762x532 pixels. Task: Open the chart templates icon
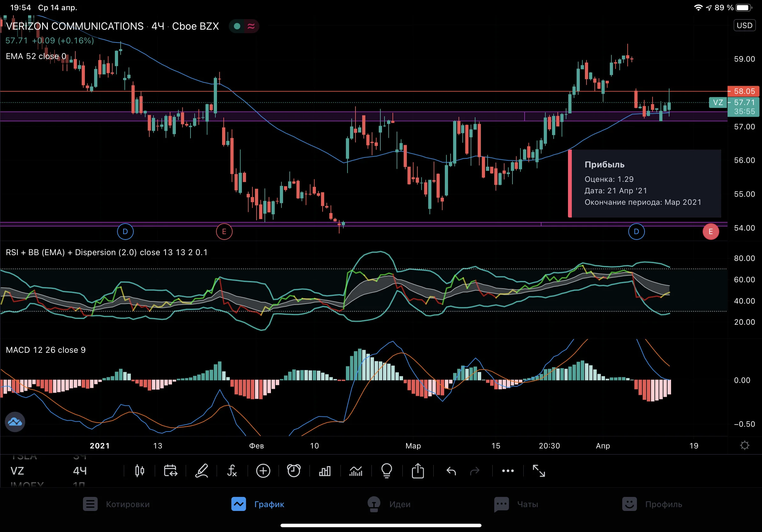point(356,471)
